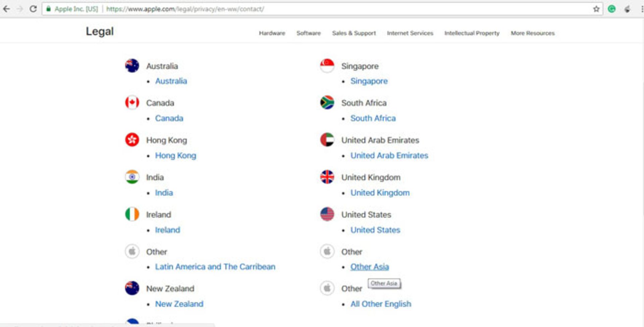Open More Resources in the Legal nav
Image resolution: width=644 pixels, height=327 pixels.
point(533,33)
